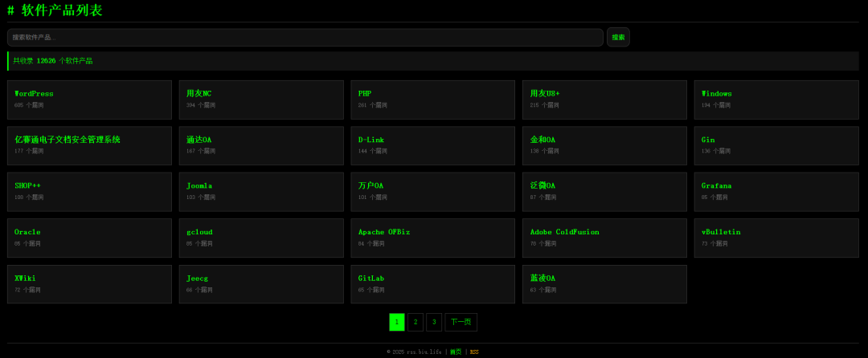
Task: Click the 605 个漏洞 count under WordPress
Action: click(30, 105)
